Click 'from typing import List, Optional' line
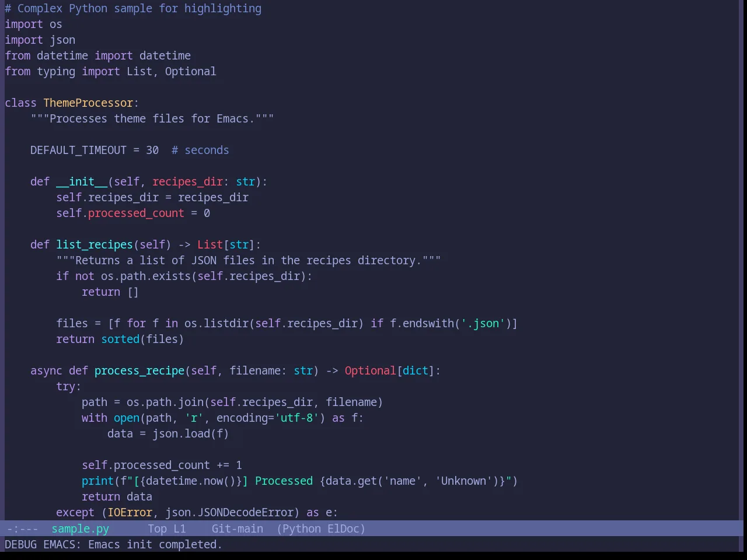Image resolution: width=747 pixels, height=560 pixels. pyautogui.click(x=110, y=71)
